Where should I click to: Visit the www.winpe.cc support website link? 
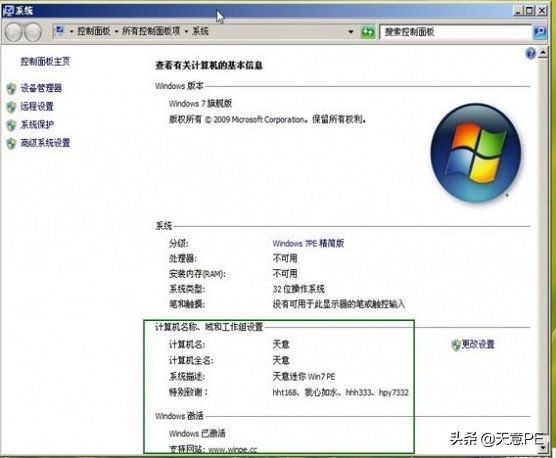tap(232, 450)
